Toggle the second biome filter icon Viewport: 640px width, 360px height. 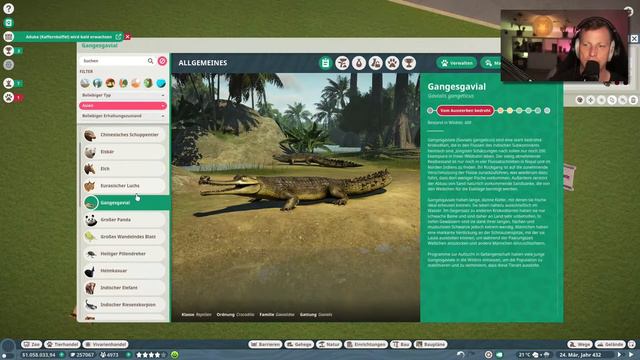click(x=98, y=83)
